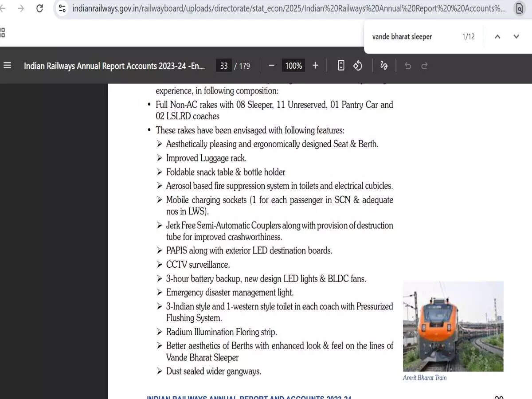Open the magnifier icon at address bar right
532x399 pixels.
pos(520,8)
